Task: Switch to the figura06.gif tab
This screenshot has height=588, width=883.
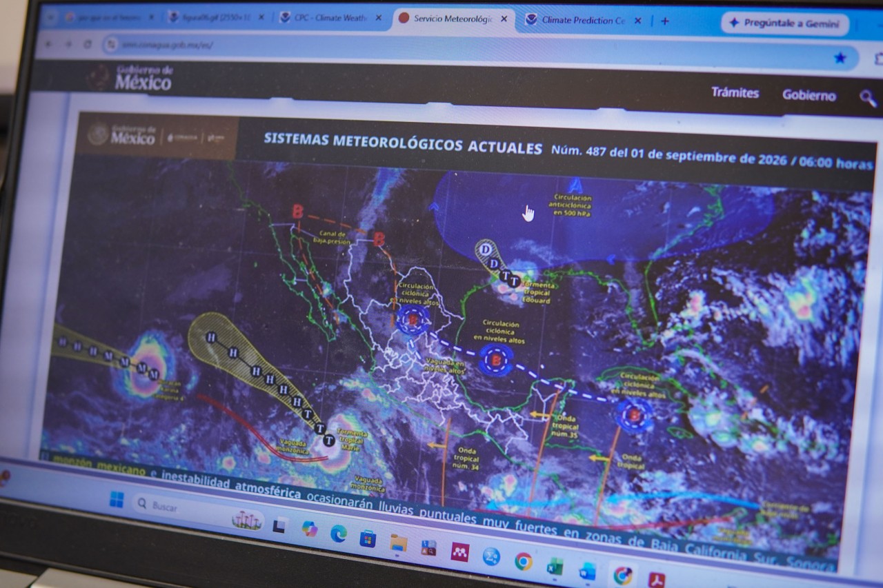Action: [x=216, y=17]
